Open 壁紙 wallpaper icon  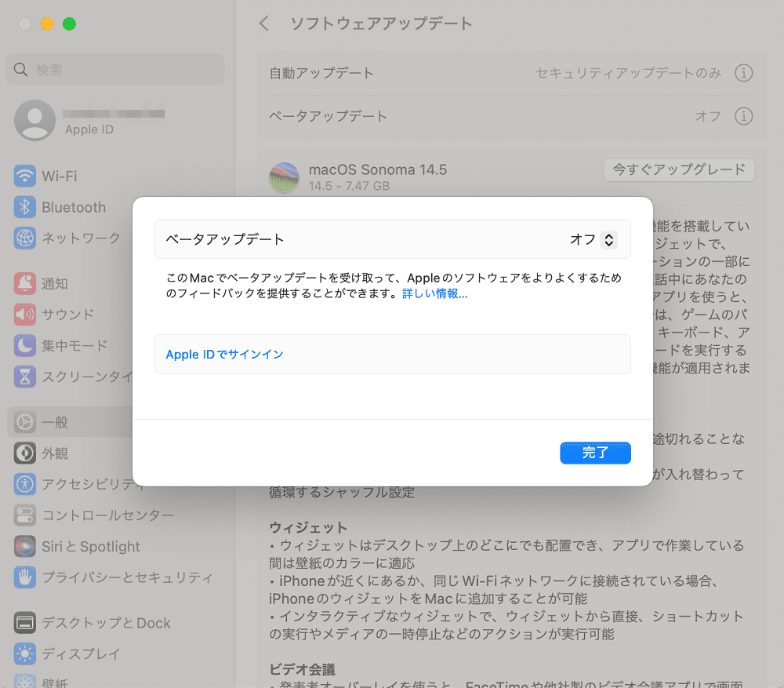[x=24, y=682]
